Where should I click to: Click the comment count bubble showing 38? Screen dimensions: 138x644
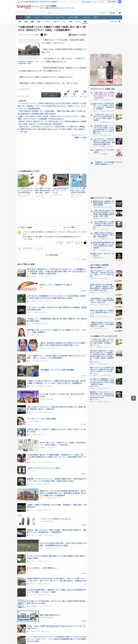click(x=32, y=35)
